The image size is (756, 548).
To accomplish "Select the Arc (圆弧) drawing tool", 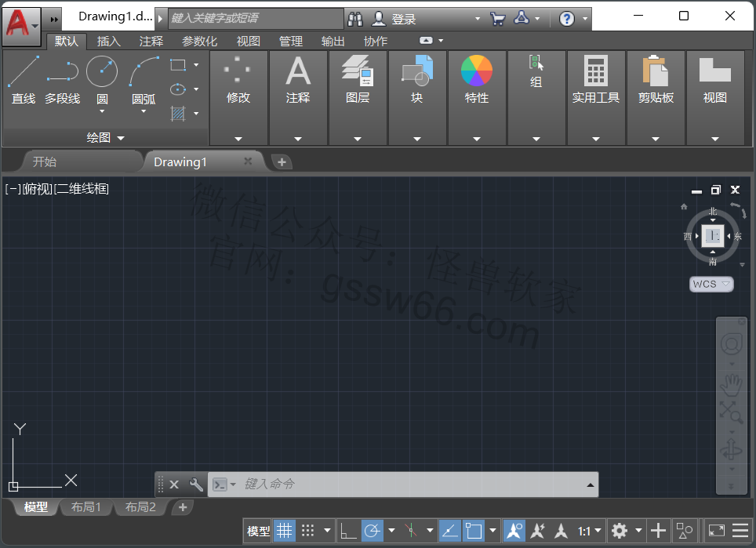I will [x=144, y=80].
